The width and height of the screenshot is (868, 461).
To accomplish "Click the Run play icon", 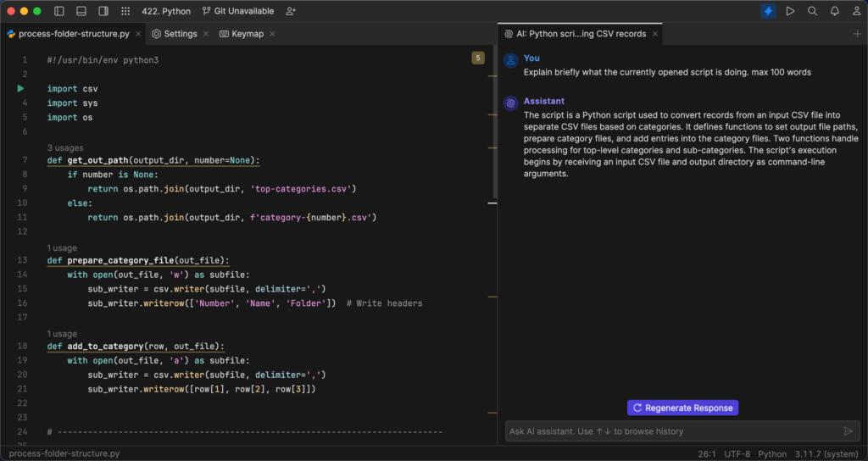I will (790, 11).
